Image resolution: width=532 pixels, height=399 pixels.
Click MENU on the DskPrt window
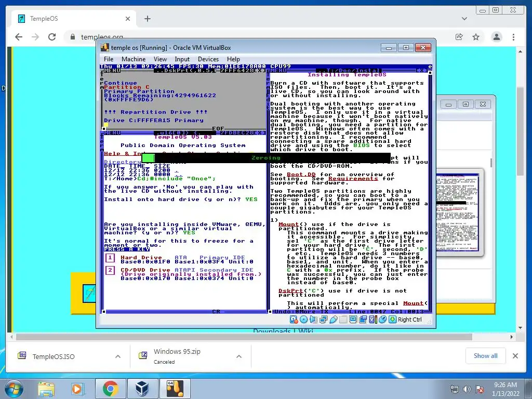pyautogui.click(x=112, y=71)
